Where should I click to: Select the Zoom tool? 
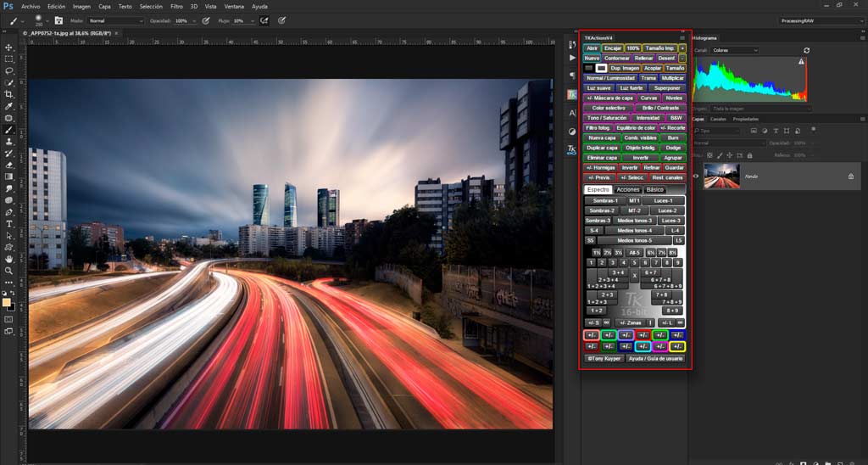tap(8, 271)
